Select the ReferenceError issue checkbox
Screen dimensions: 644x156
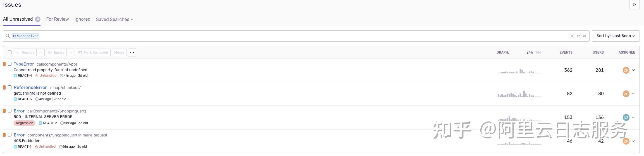pyautogui.click(x=10, y=87)
